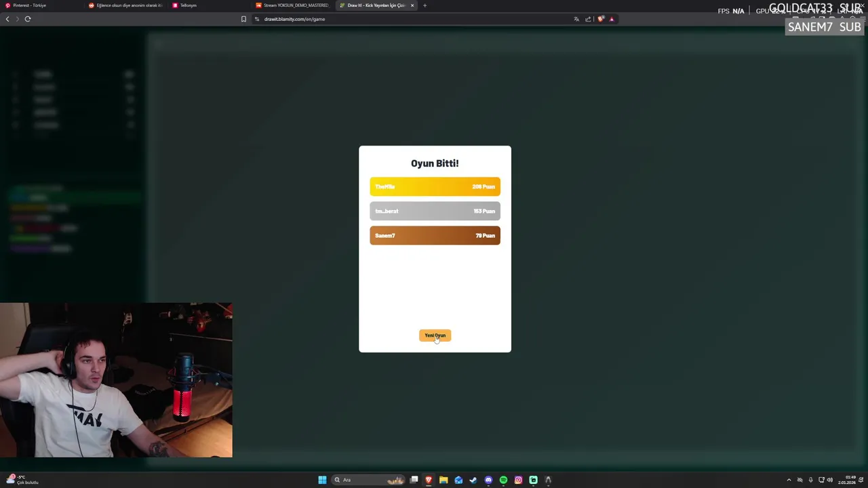Open the blue mail app on taskbar
This screenshot has width=868, height=488.
(x=458, y=480)
